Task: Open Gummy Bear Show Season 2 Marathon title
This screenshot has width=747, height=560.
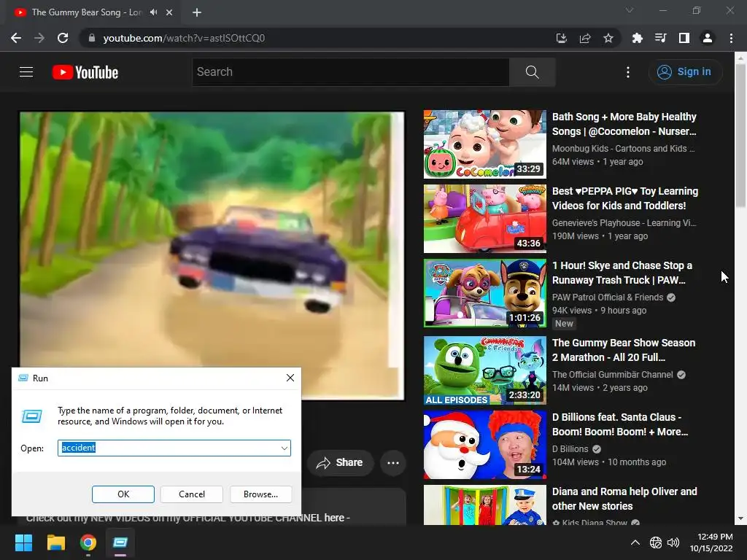Action: pyautogui.click(x=624, y=350)
